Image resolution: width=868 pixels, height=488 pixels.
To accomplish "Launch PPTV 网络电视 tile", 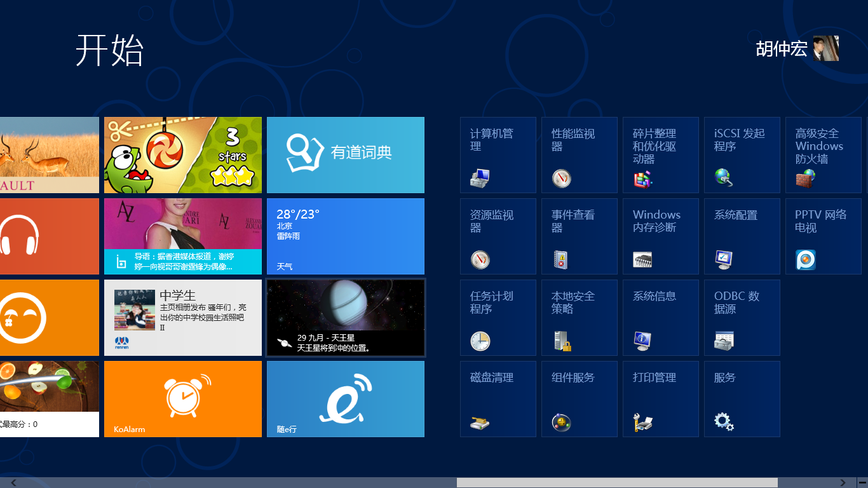I will pos(824,236).
